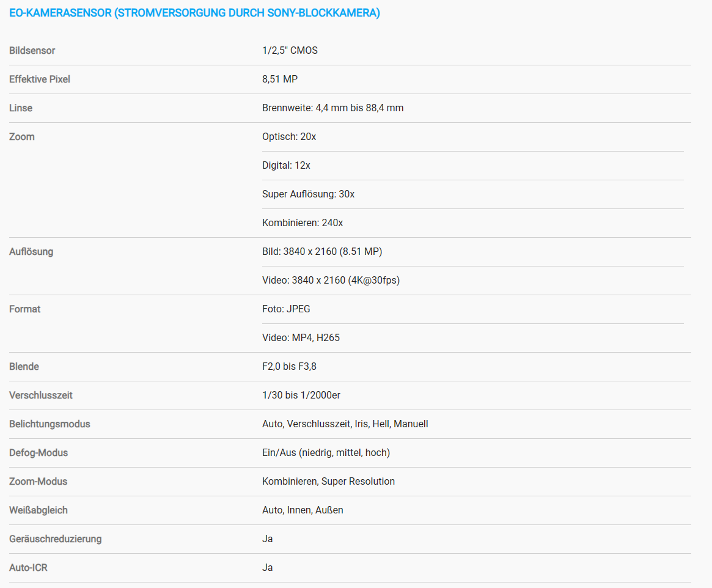
Task: Select the Bildsensor row label
Action: point(32,50)
